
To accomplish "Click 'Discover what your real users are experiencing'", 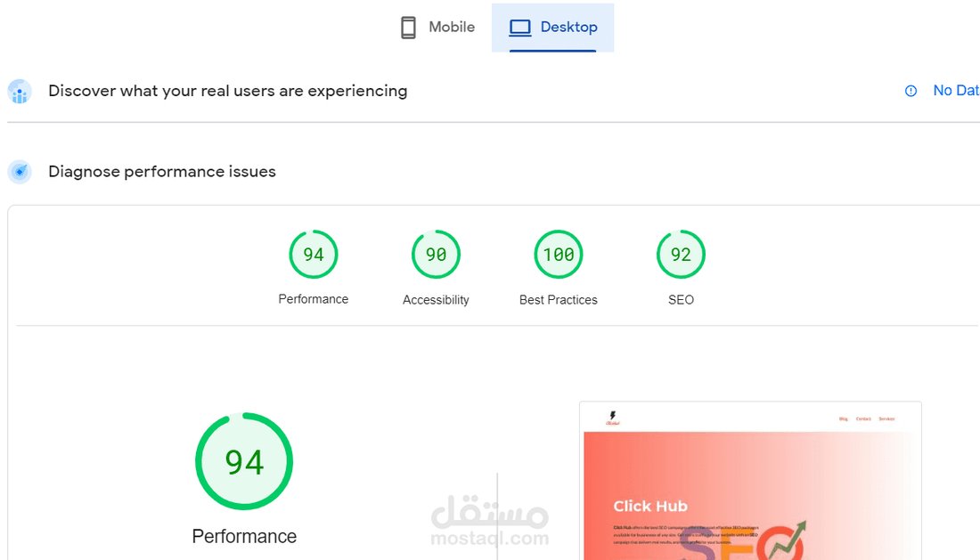I will pyautogui.click(x=227, y=91).
